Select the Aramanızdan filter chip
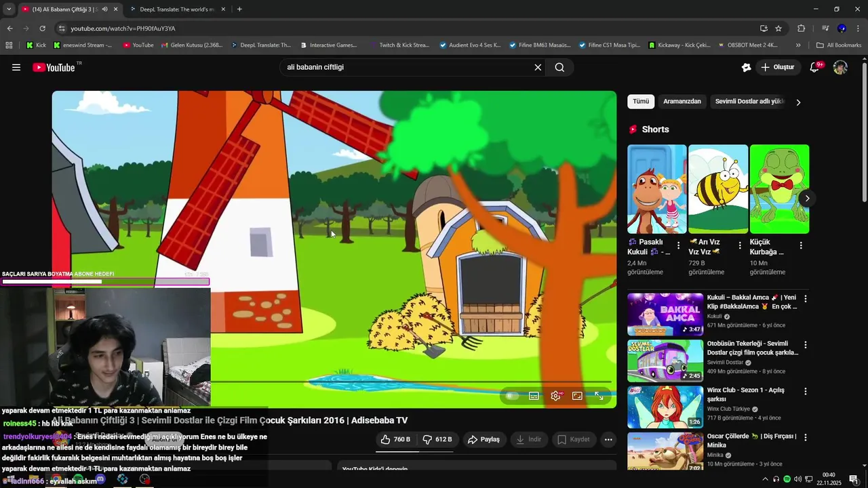 (x=682, y=102)
